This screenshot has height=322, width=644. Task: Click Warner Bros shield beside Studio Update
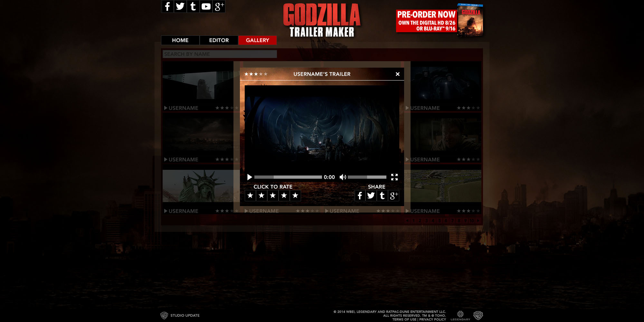164,316
